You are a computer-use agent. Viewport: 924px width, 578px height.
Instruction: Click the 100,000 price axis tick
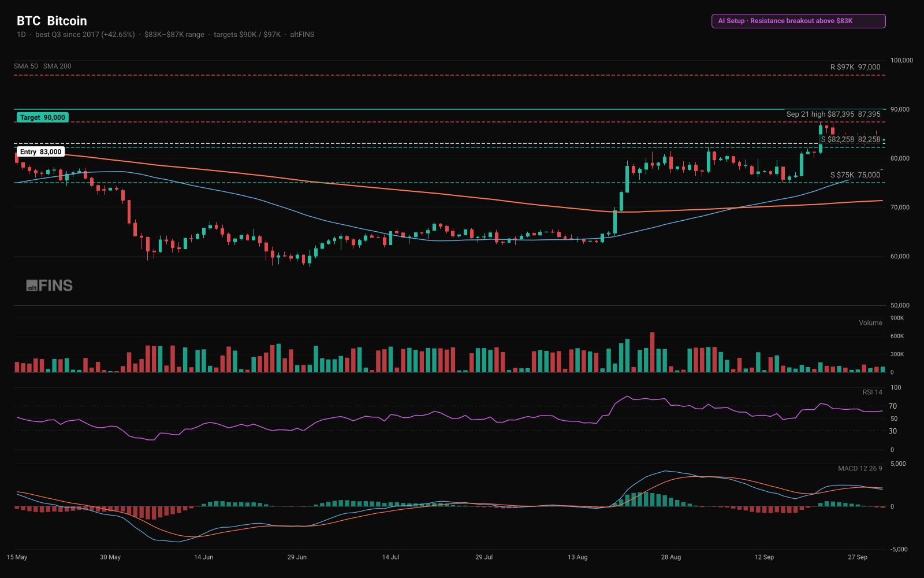point(901,60)
